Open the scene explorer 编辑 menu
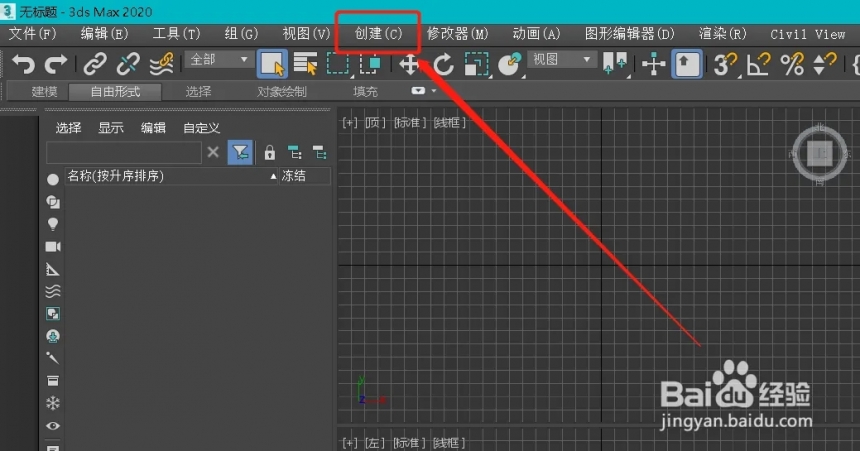860x451 pixels. tap(153, 128)
